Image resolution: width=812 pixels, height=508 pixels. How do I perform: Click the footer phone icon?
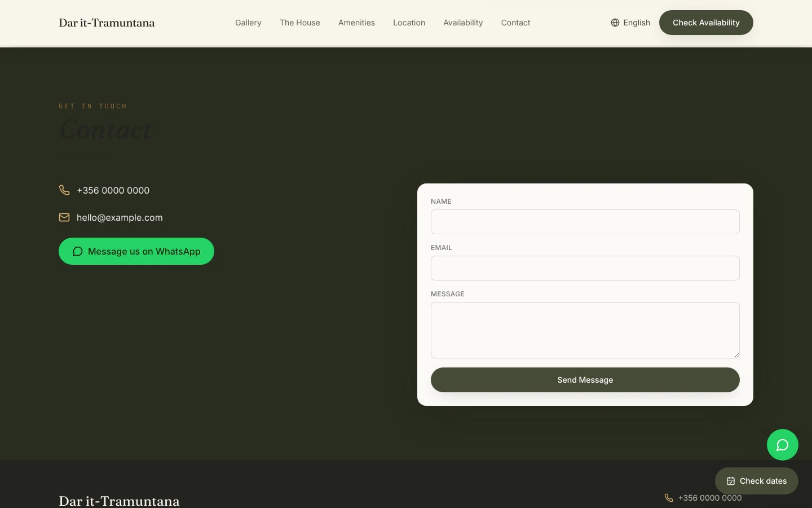[x=669, y=498]
